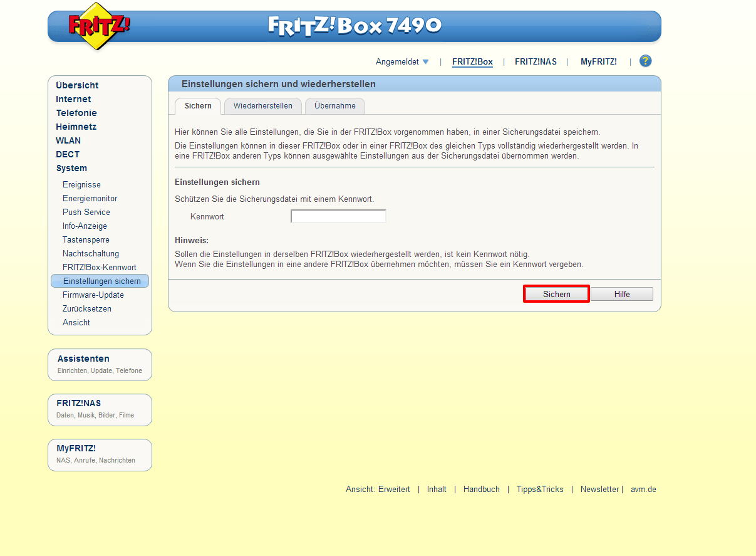
Task: Open Zurücksetzen page
Action: [x=87, y=308]
